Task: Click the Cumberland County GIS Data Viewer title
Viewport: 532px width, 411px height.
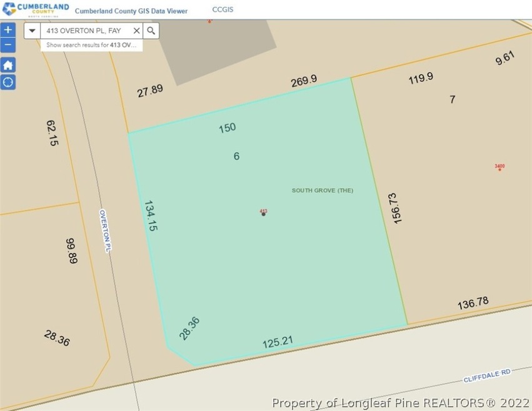Action: (132, 11)
